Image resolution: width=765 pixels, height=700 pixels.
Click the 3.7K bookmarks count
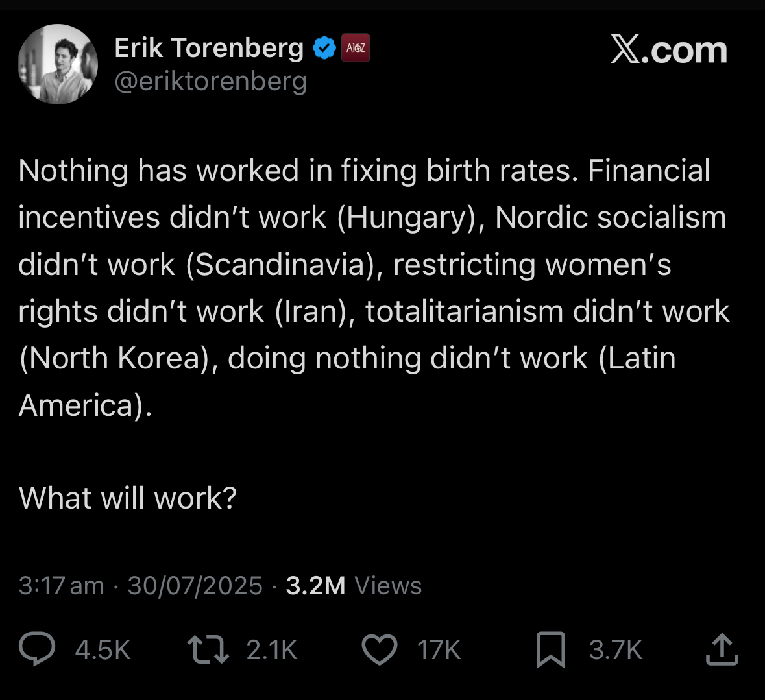[x=615, y=650]
